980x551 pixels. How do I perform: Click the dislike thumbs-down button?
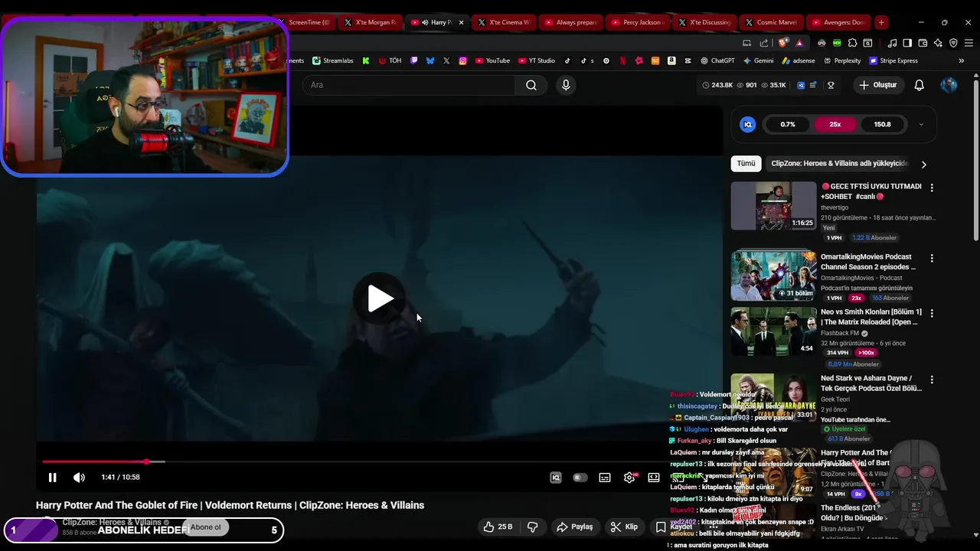(533, 527)
